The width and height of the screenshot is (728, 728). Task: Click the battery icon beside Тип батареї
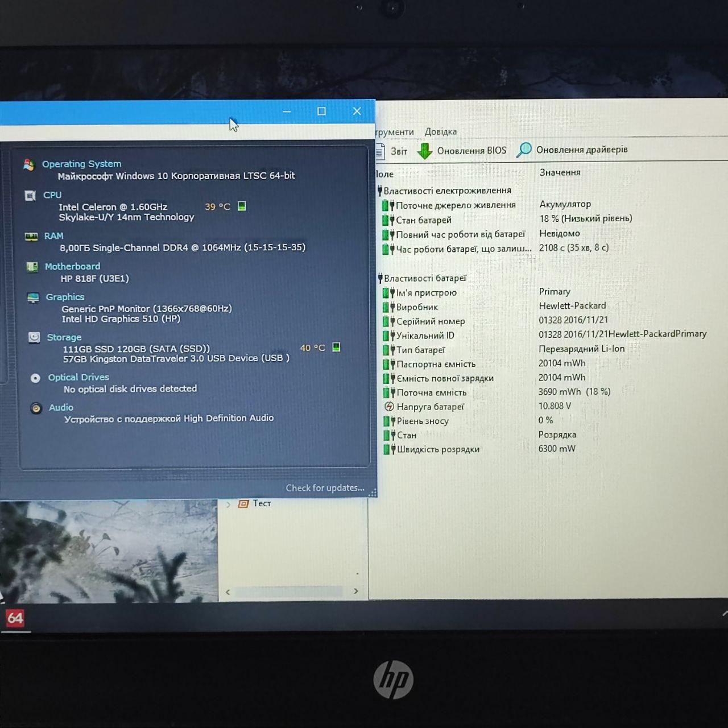point(389,350)
